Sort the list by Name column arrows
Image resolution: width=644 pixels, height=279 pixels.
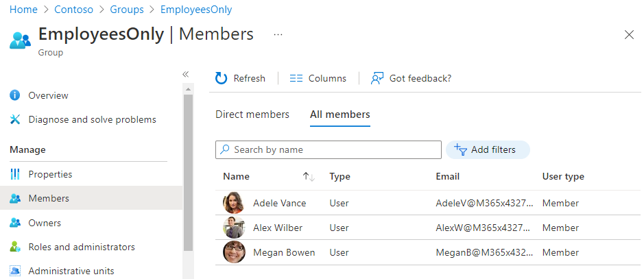click(x=308, y=177)
